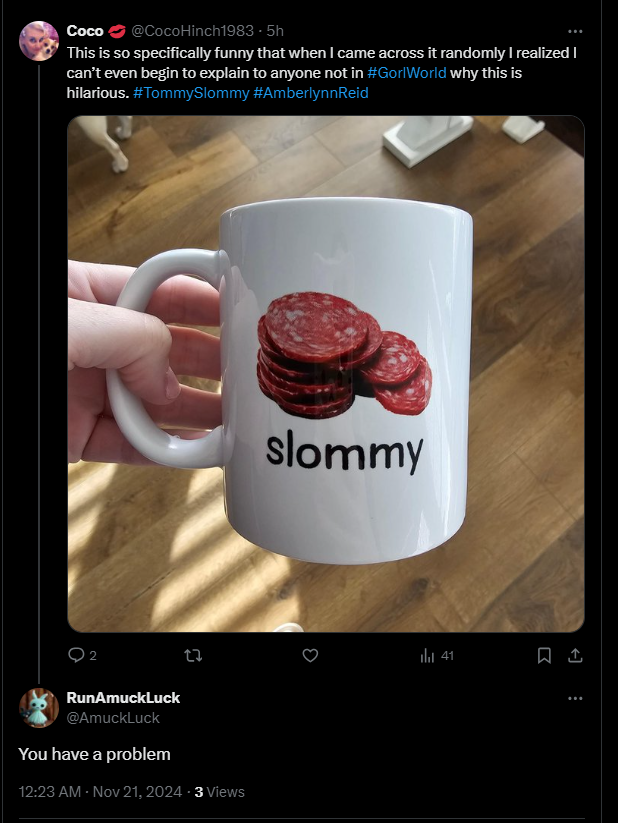Open more options on RunAmuckLuck's reply

pos(575,698)
